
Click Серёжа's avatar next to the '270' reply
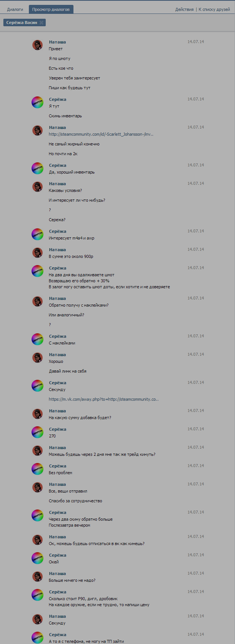click(37, 433)
